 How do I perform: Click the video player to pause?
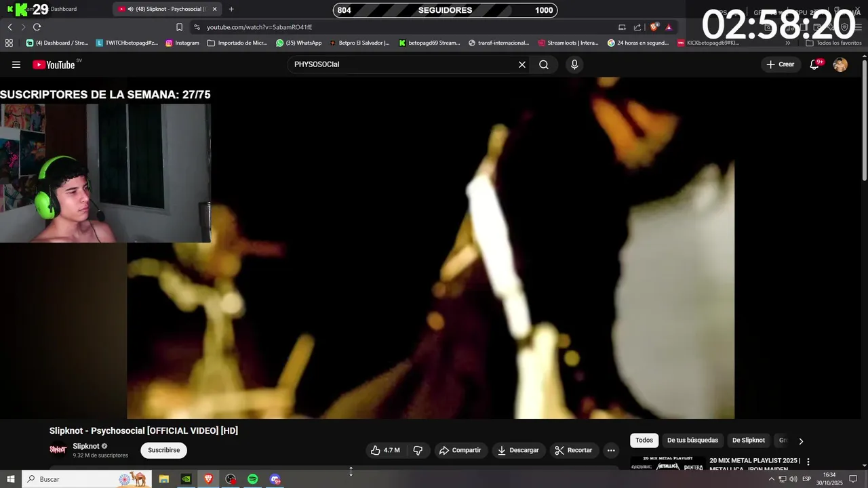431,248
